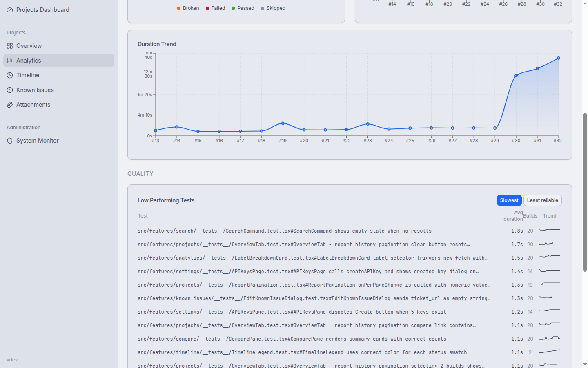The width and height of the screenshot is (588, 368).
Task: Click build #14 duration data point
Action: point(177,127)
